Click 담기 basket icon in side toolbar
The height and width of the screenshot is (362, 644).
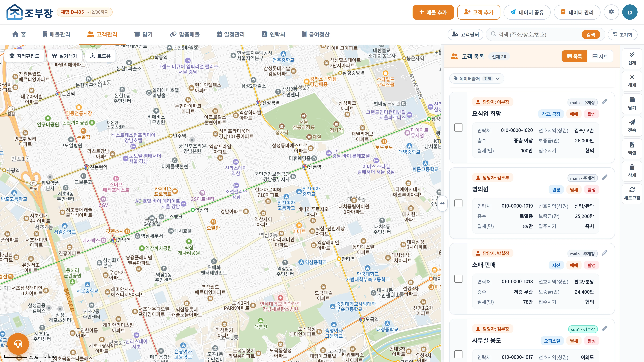(x=632, y=103)
